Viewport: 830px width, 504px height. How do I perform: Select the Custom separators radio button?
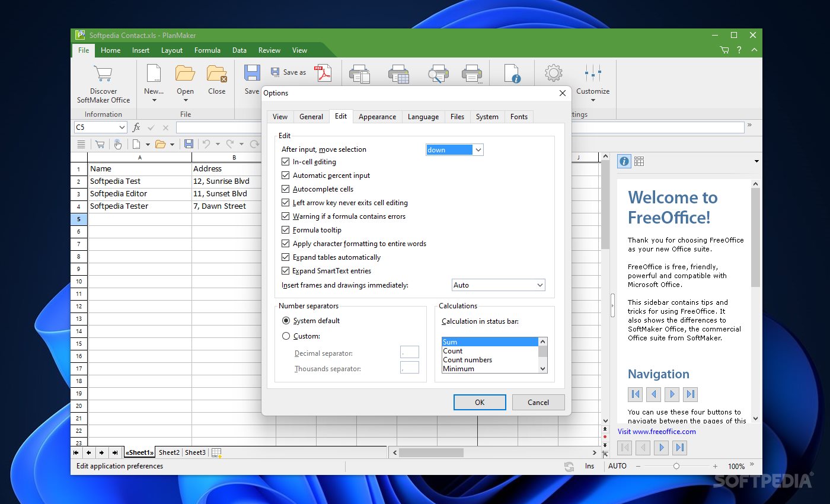(x=286, y=336)
